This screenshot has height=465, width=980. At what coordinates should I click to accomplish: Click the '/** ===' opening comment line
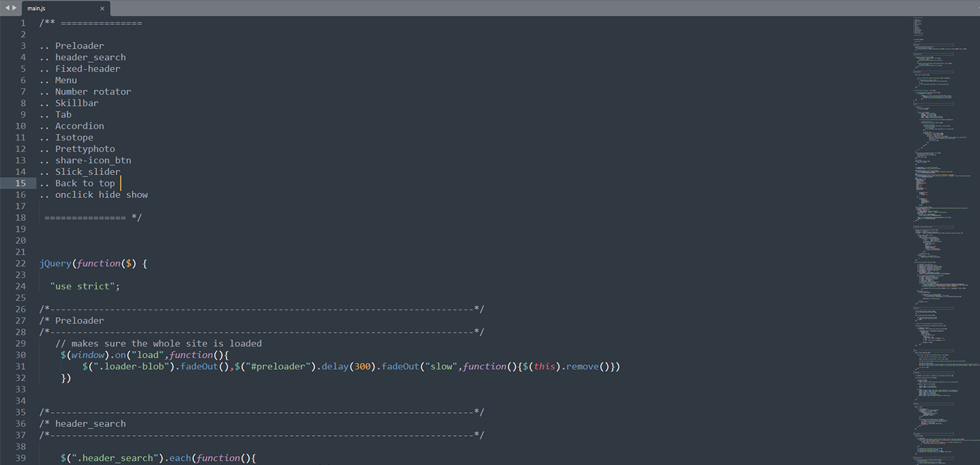click(91, 23)
